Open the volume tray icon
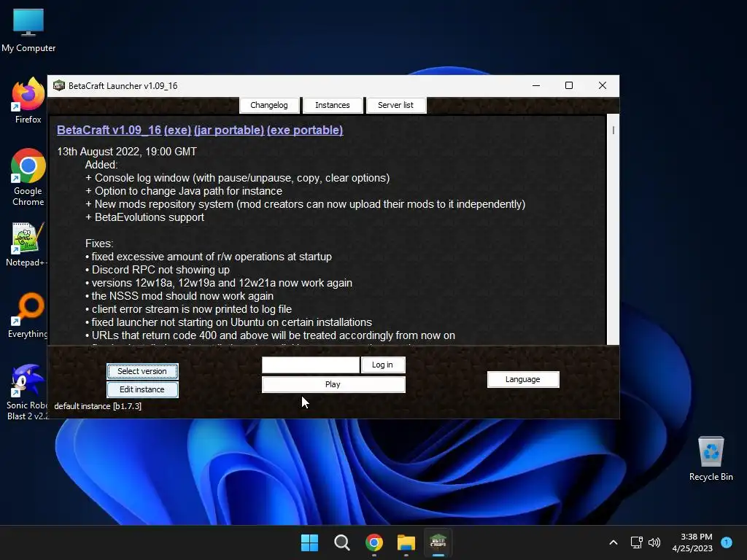The image size is (747, 560). [654, 542]
